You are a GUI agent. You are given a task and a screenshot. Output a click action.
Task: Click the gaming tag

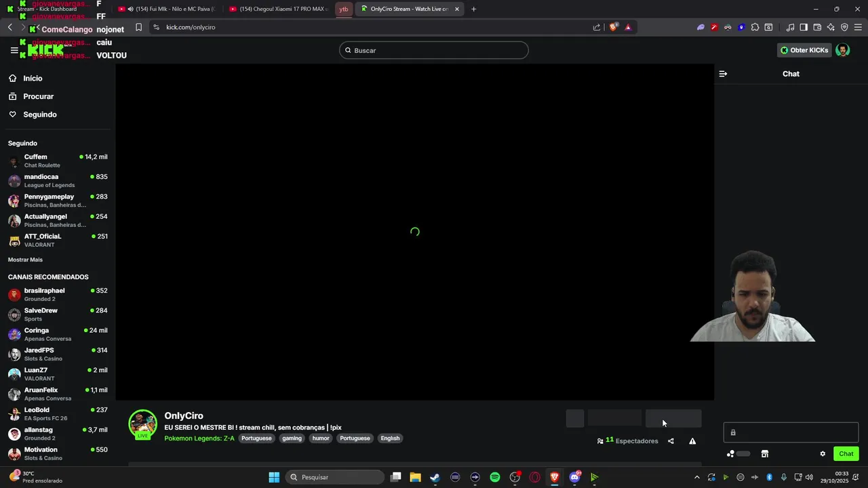[292, 439]
